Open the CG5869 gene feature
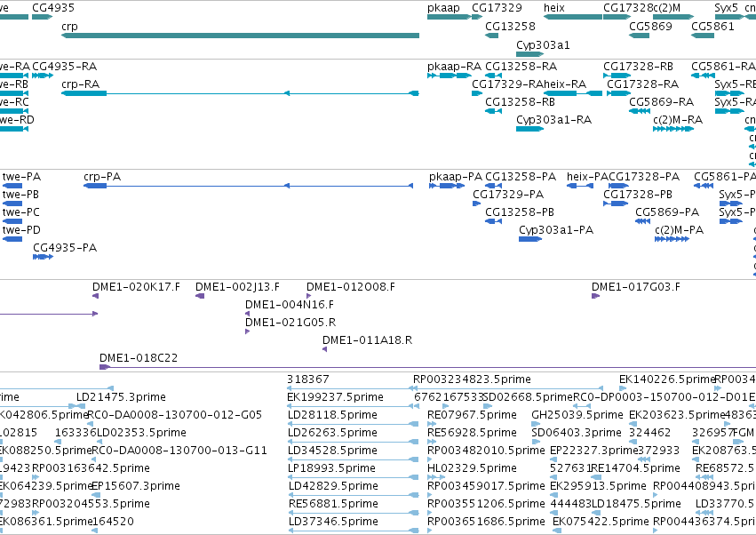756x535 pixels. pyautogui.click(x=639, y=36)
